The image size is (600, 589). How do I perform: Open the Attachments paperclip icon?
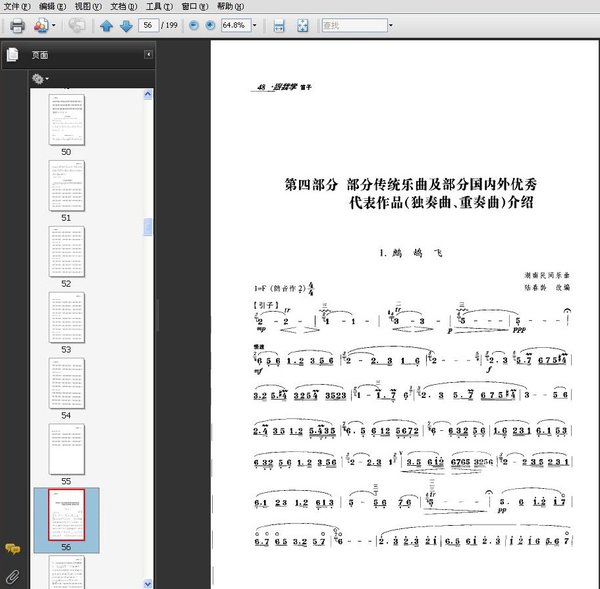(13, 576)
